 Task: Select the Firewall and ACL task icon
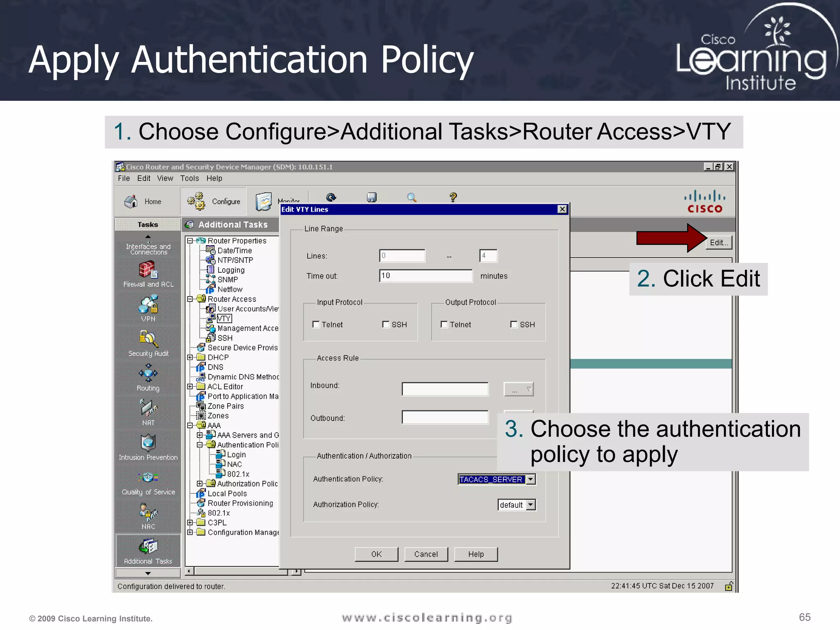point(148,270)
